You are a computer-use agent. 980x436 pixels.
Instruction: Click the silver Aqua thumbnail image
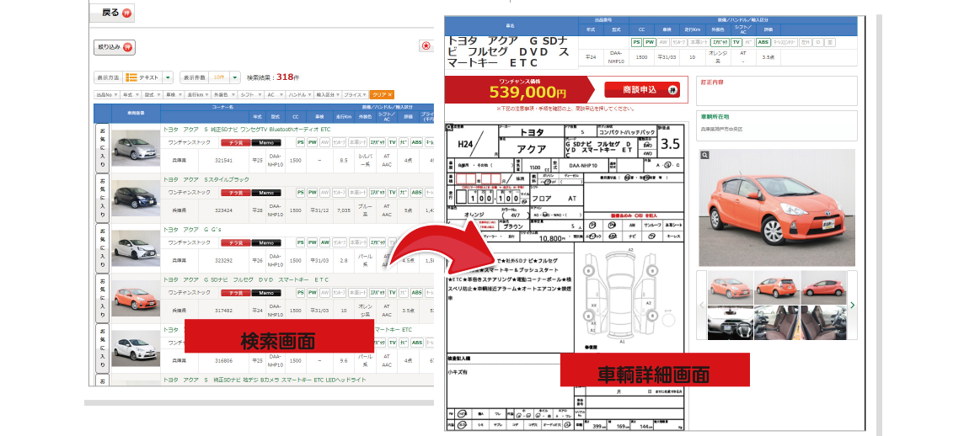pyautogui.click(x=136, y=148)
